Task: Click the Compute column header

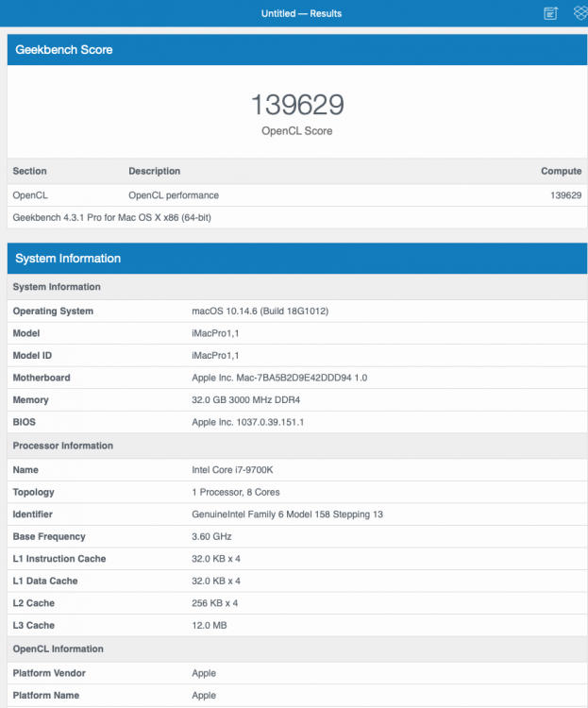Action: point(562,171)
